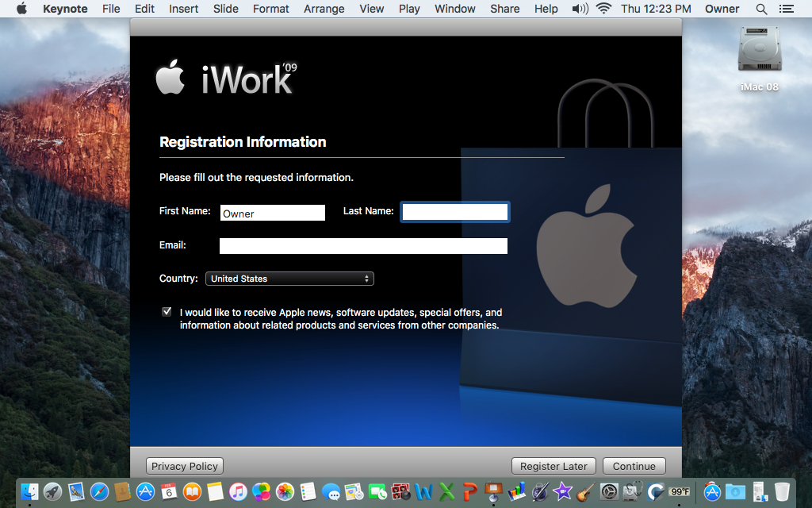Open Microsoft Word blue W icon
Viewport: 812px width, 508px height.
(423, 491)
